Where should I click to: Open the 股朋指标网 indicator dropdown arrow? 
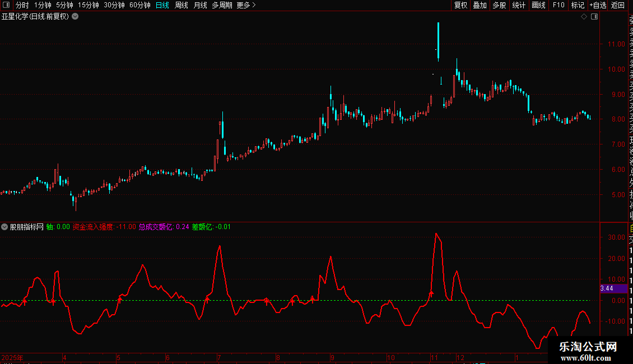point(4,227)
